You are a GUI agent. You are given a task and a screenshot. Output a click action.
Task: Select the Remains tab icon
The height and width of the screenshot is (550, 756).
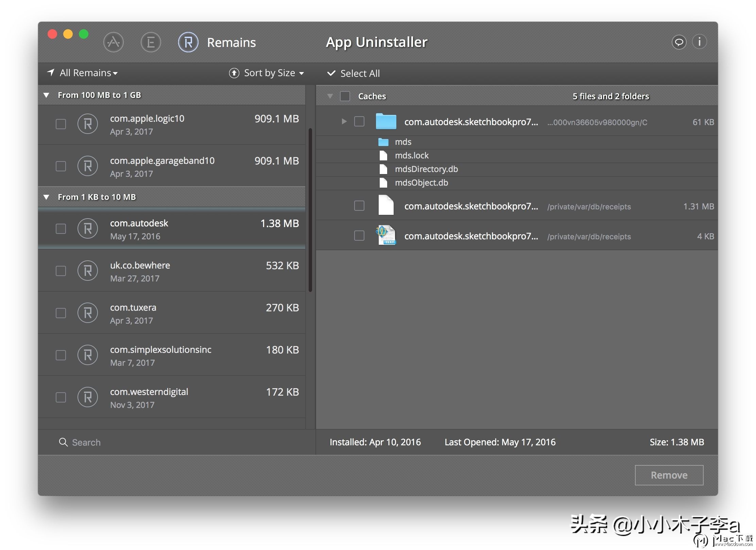click(188, 42)
